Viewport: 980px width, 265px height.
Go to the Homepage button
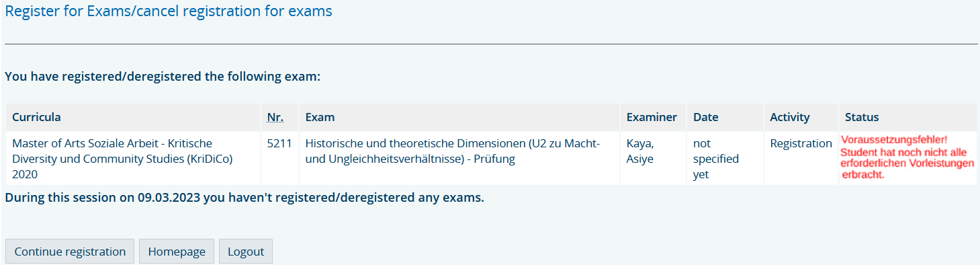177,252
